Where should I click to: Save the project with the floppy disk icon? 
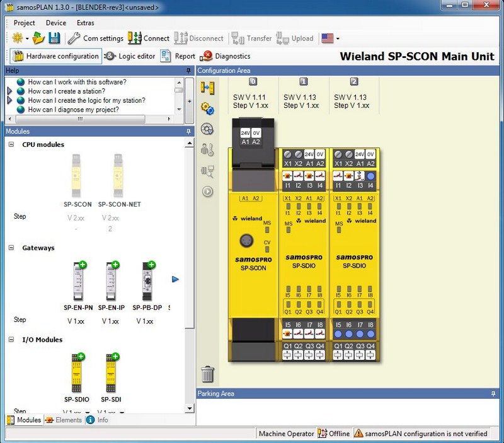pyautogui.click(x=54, y=38)
